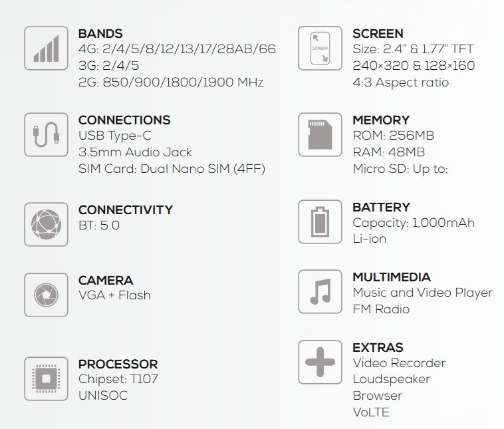Click the Battery icon

pos(320,221)
